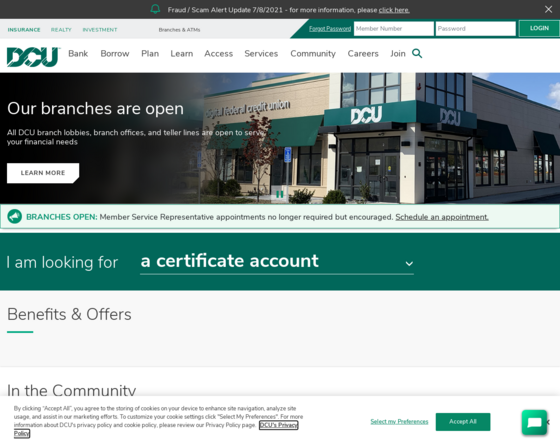Follow the Schedule an appointment link
This screenshot has width=560, height=448.
click(x=442, y=217)
